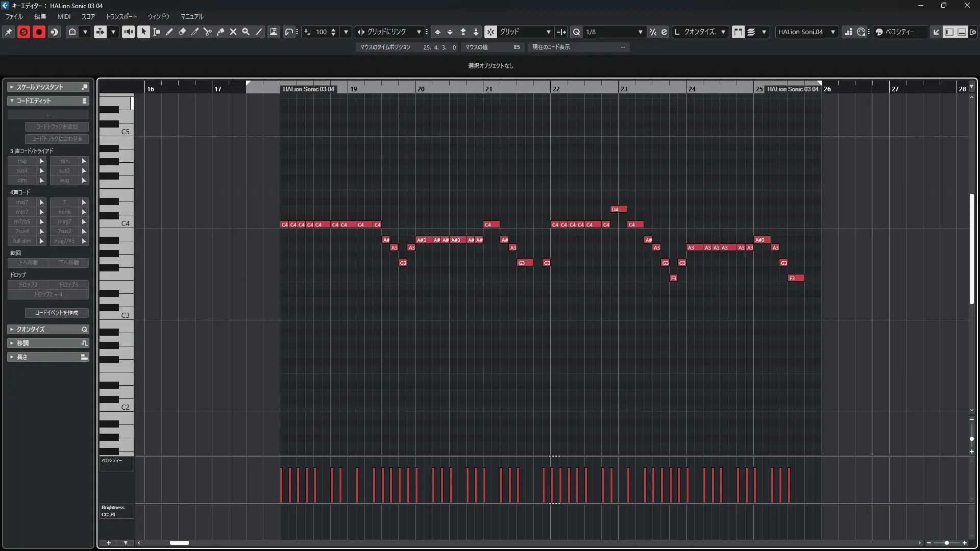
Task: Select the Line tool
Action: click(x=259, y=32)
